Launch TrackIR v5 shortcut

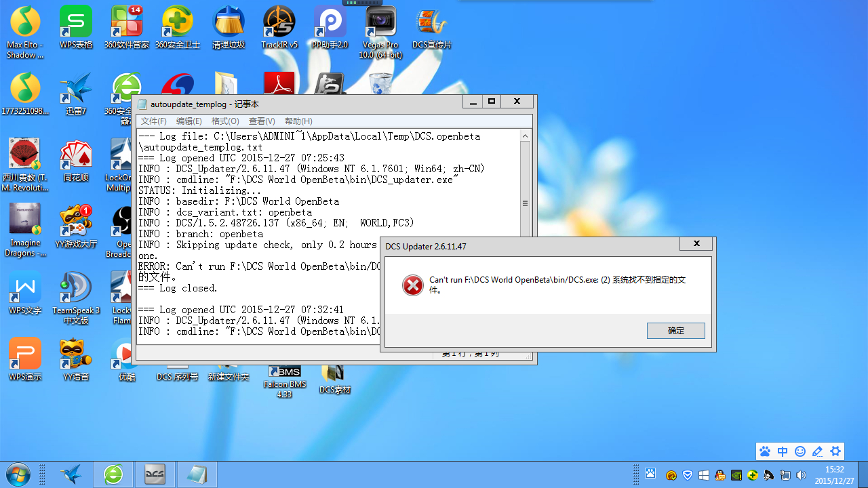(x=279, y=27)
